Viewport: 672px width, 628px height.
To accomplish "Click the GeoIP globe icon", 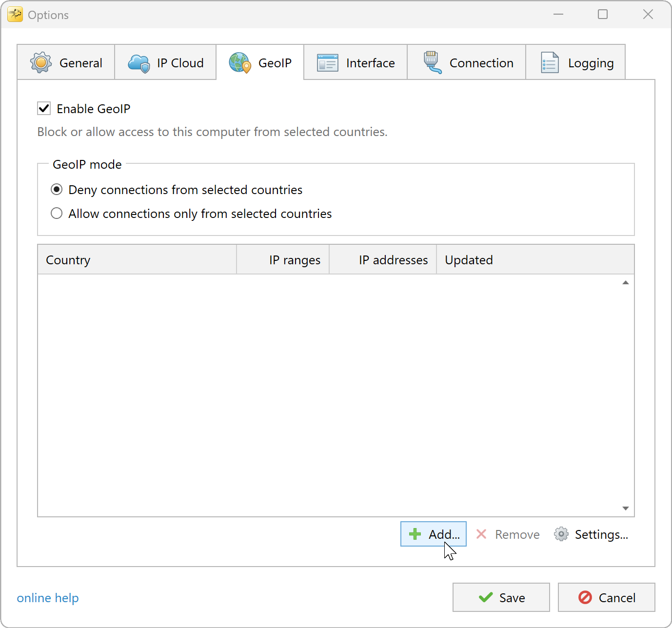I will tap(240, 63).
